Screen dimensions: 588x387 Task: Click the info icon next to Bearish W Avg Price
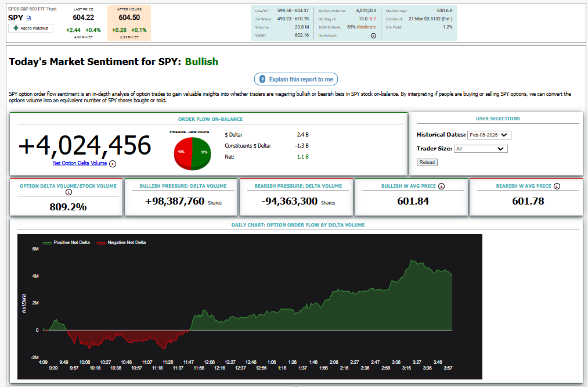pos(557,186)
